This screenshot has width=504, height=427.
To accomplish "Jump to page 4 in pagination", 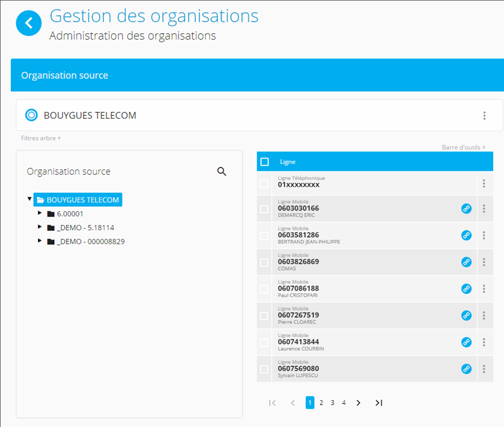I will (344, 402).
